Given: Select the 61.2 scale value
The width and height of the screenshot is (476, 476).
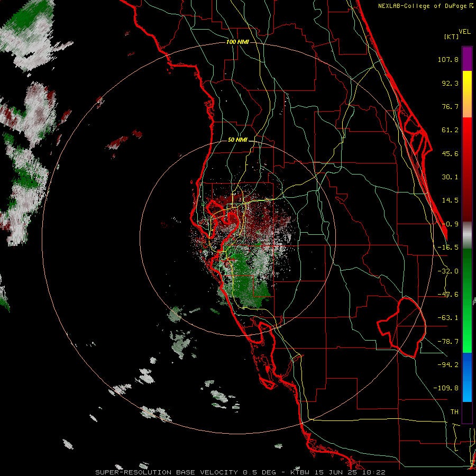Looking at the screenshot, I should [x=450, y=130].
